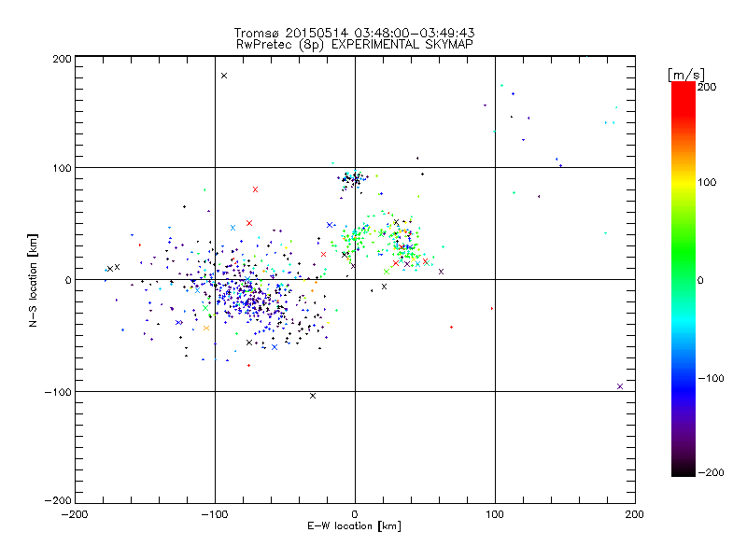Click the y-axis tick label '-100'
Viewport: 747px width, 560px height.
coord(58,392)
